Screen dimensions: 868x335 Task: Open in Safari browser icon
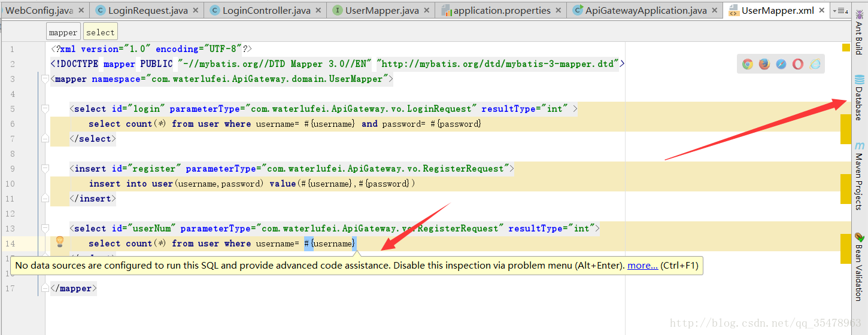point(781,64)
